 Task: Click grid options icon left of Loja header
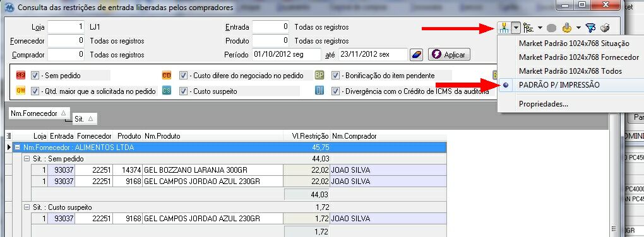(9, 136)
